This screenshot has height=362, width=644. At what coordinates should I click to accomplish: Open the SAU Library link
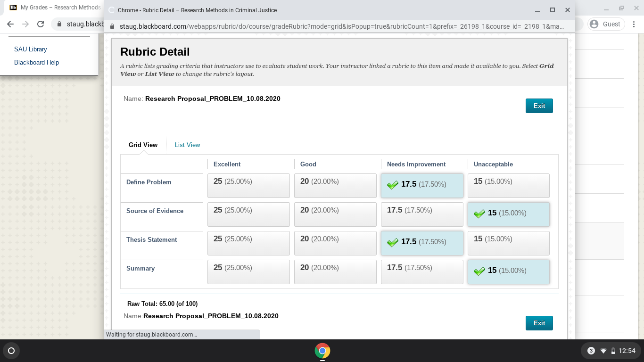tap(31, 49)
